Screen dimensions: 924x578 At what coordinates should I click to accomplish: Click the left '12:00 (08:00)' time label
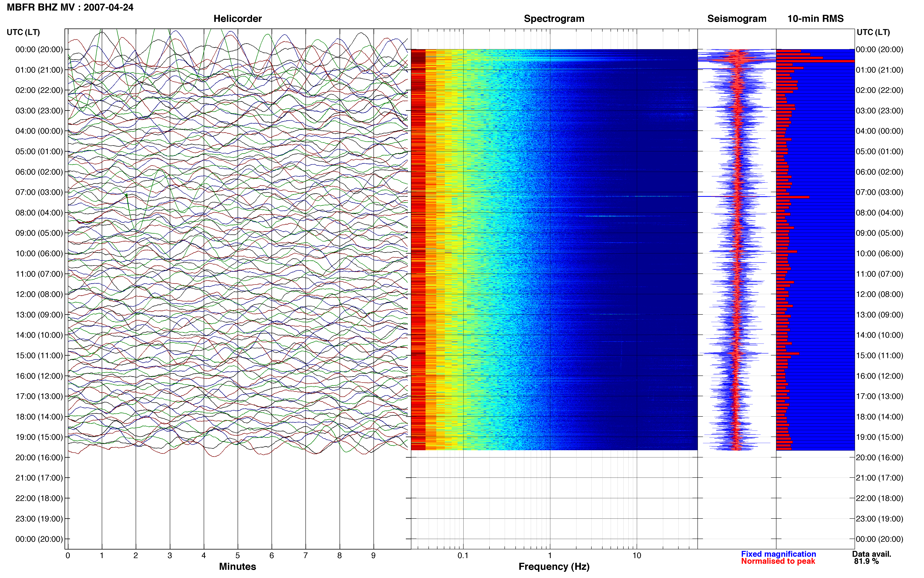pyautogui.click(x=39, y=294)
